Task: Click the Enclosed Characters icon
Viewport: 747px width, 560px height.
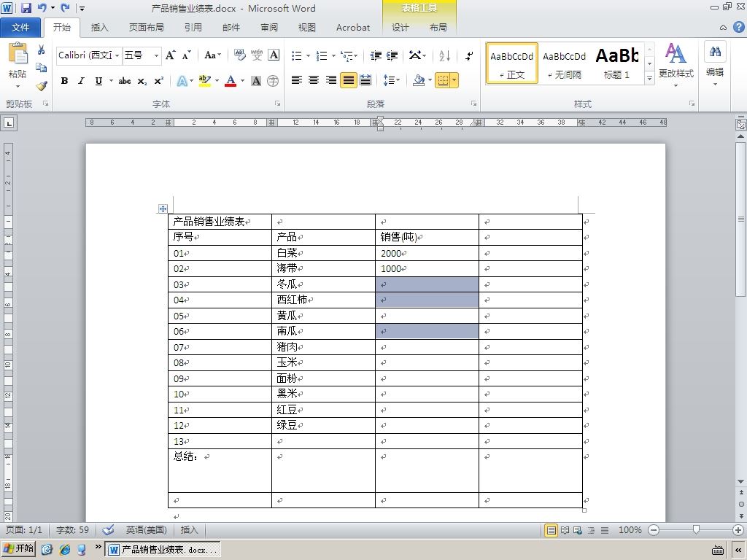Action: (273, 81)
